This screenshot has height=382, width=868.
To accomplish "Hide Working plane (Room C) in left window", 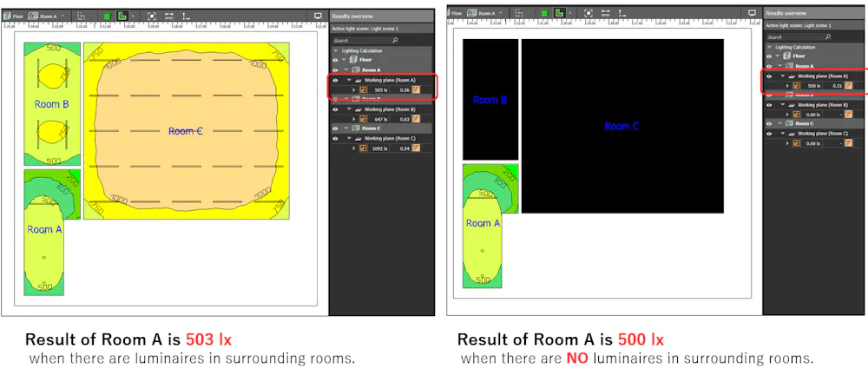I will 335,139.
